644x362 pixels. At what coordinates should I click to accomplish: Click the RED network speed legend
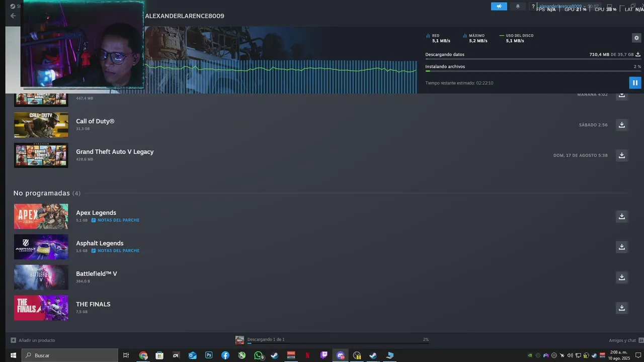point(438,38)
